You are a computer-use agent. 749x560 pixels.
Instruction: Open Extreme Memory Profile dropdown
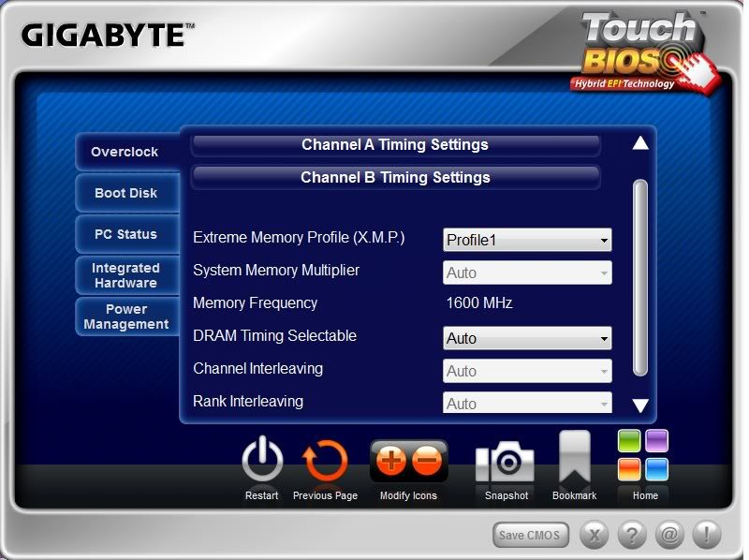527,240
